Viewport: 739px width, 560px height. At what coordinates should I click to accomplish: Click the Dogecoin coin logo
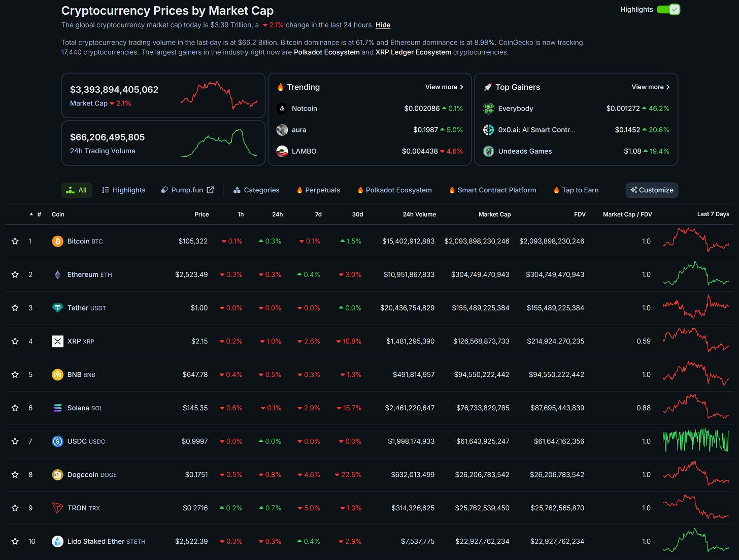pos(57,475)
